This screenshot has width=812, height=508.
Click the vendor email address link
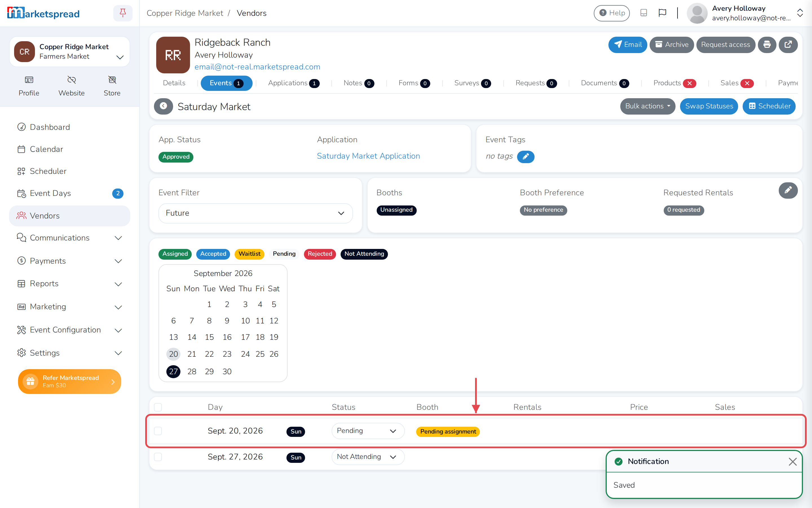257,67
